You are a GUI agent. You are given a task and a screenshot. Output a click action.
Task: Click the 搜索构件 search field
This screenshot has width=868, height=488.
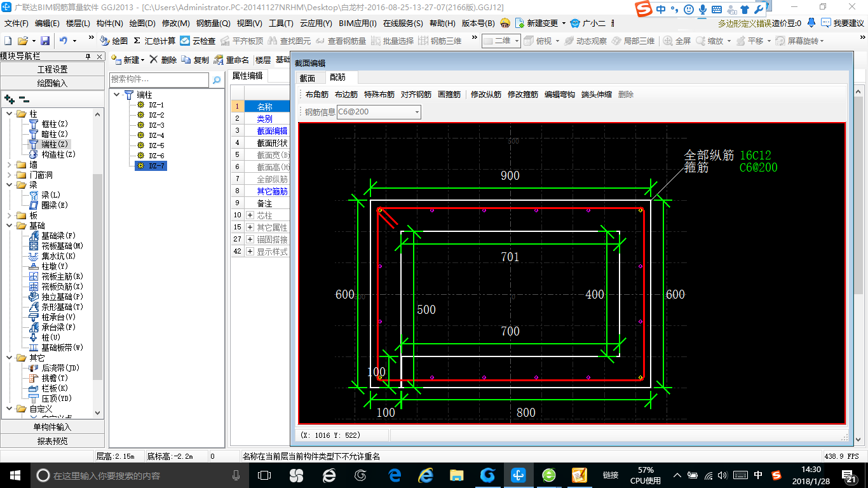tap(159, 80)
